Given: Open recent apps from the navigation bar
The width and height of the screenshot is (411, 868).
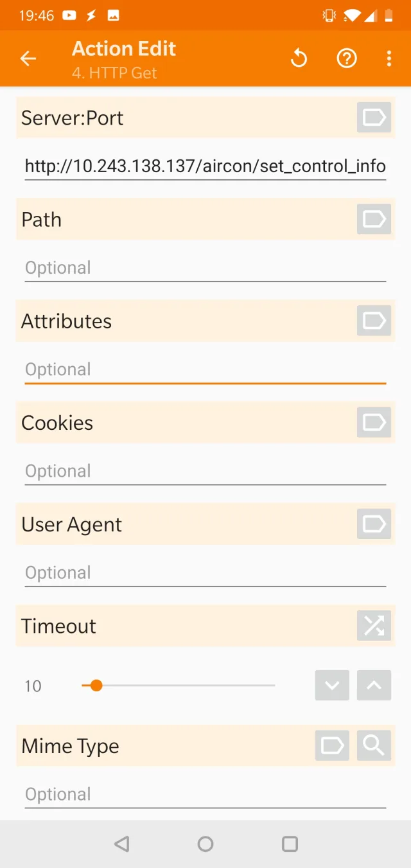Looking at the screenshot, I should tap(289, 844).
